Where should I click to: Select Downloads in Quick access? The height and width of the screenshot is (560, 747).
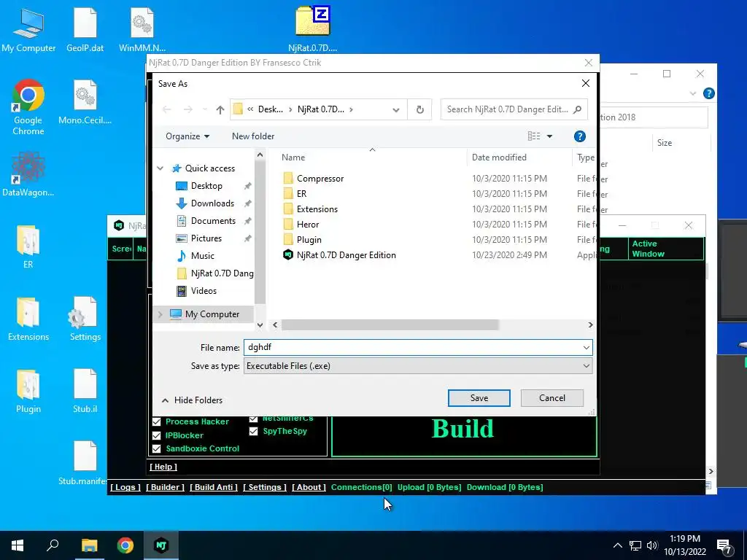(212, 204)
